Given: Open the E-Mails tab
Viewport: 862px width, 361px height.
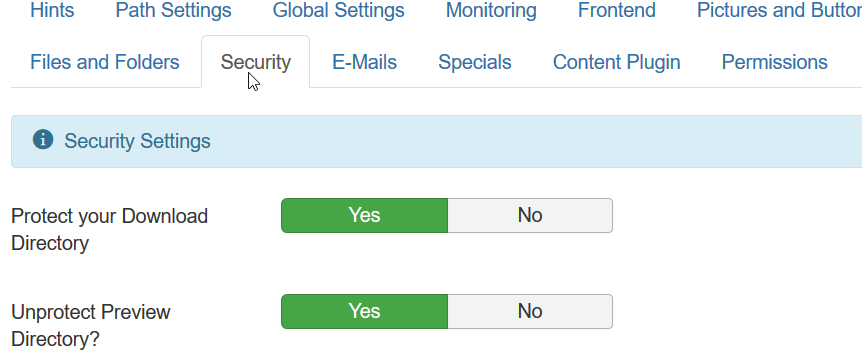Looking at the screenshot, I should point(364,62).
